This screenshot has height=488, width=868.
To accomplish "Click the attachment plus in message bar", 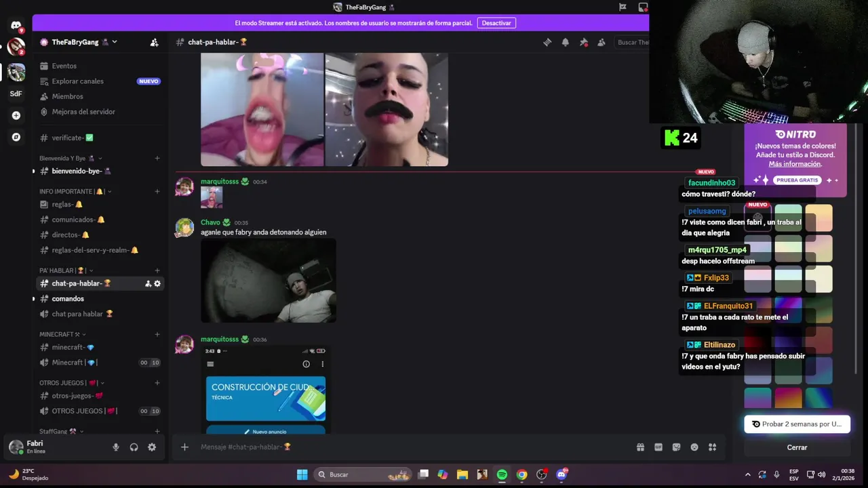I will tap(184, 447).
